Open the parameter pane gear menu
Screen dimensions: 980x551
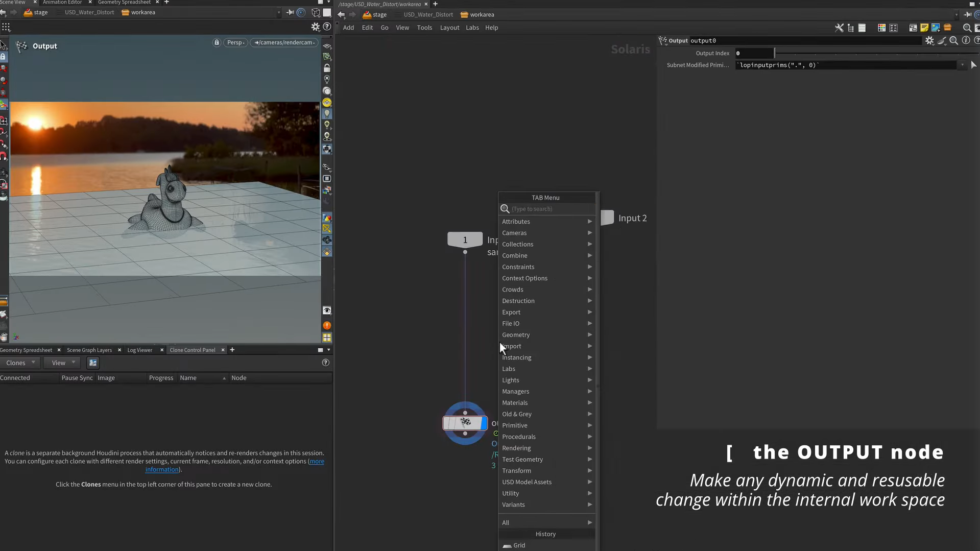[x=929, y=40]
